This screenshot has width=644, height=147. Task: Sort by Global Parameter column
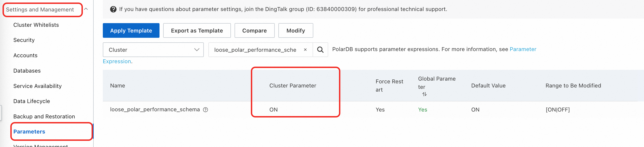pyautogui.click(x=424, y=94)
